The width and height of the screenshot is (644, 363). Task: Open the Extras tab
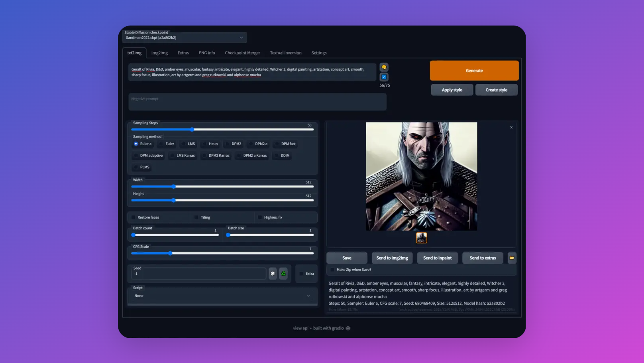183,53
